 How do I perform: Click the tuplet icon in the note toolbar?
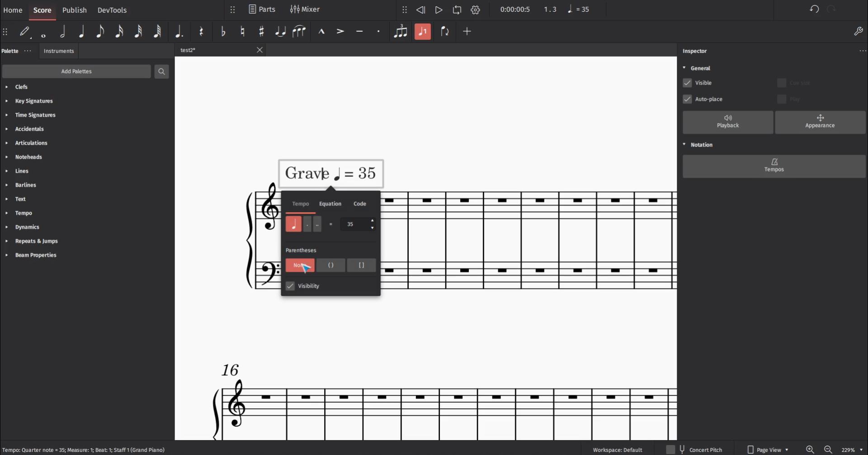click(401, 31)
